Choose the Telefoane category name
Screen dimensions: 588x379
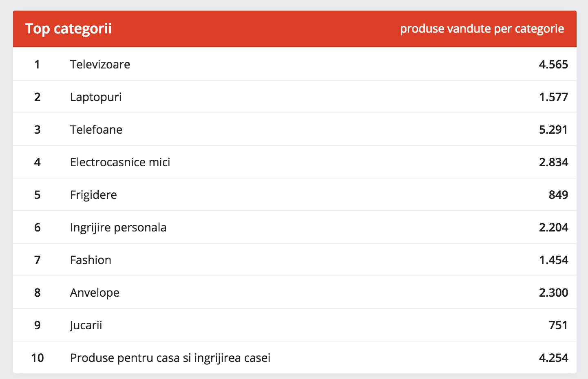[96, 130]
